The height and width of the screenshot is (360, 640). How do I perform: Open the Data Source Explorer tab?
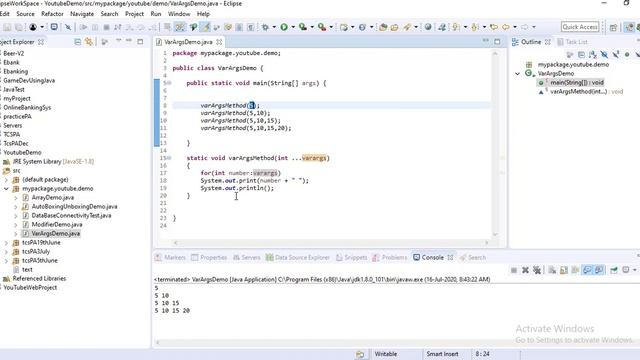pyautogui.click(x=298, y=258)
